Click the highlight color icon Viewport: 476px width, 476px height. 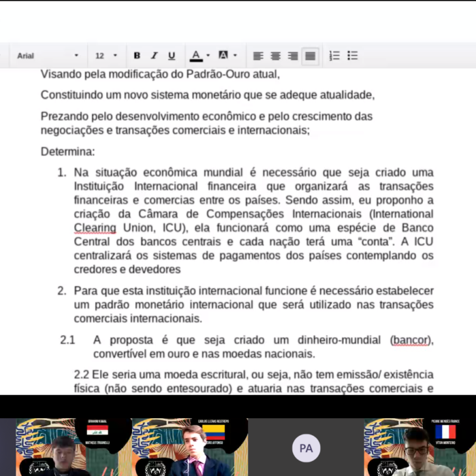point(223,56)
